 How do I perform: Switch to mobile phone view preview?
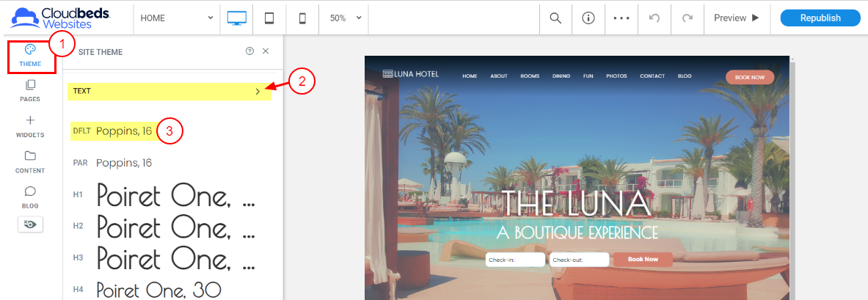coord(302,18)
